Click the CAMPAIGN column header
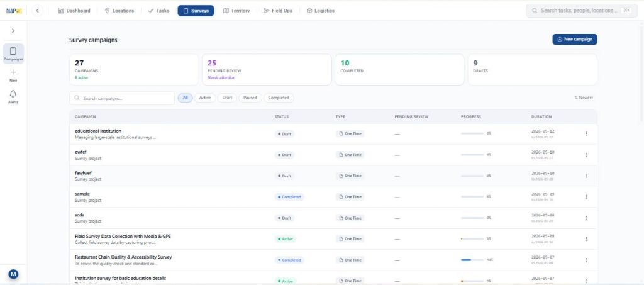644x285 pixels. (86, 117)
